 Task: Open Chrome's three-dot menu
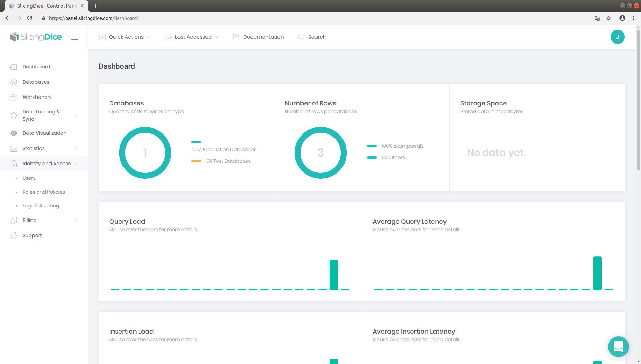(634, 18)
